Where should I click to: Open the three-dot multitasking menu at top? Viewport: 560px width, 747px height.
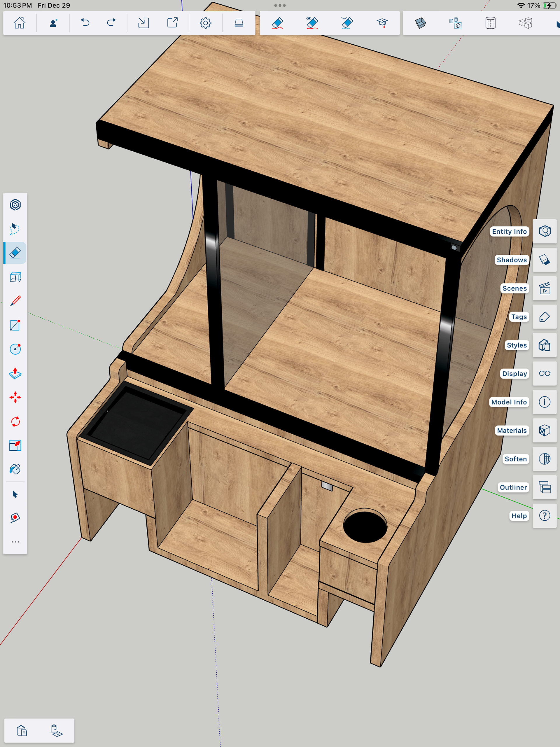[x=280, y=6]
